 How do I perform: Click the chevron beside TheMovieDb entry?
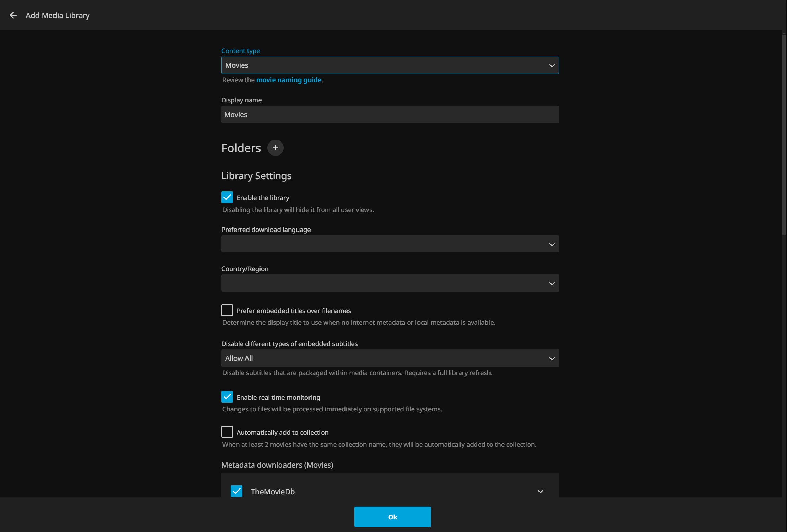pos(540,491)
